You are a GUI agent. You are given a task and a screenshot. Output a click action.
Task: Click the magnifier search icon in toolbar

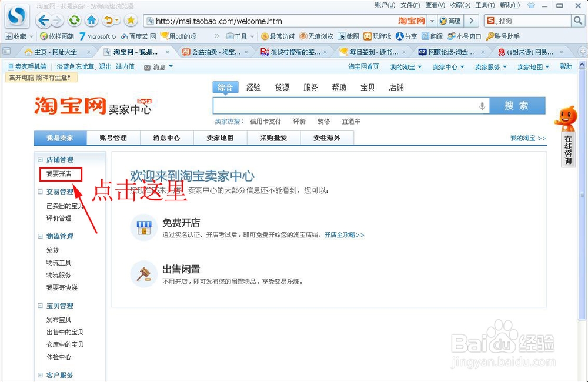pyautogui.click(x=578, y=21)
